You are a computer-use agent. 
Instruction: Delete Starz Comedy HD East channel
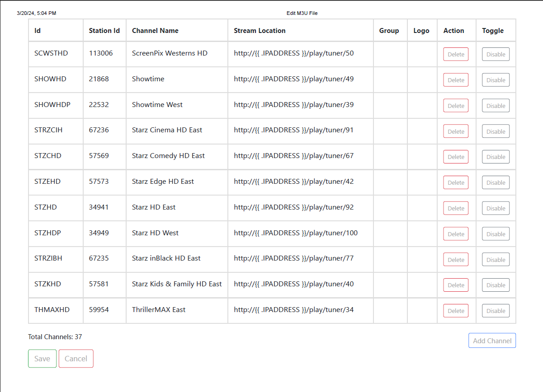tap(455, 157)
